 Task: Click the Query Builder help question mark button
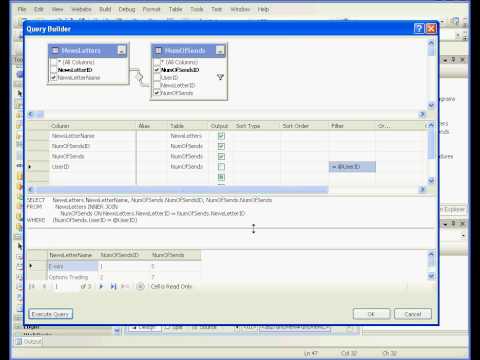coord(419,29)
